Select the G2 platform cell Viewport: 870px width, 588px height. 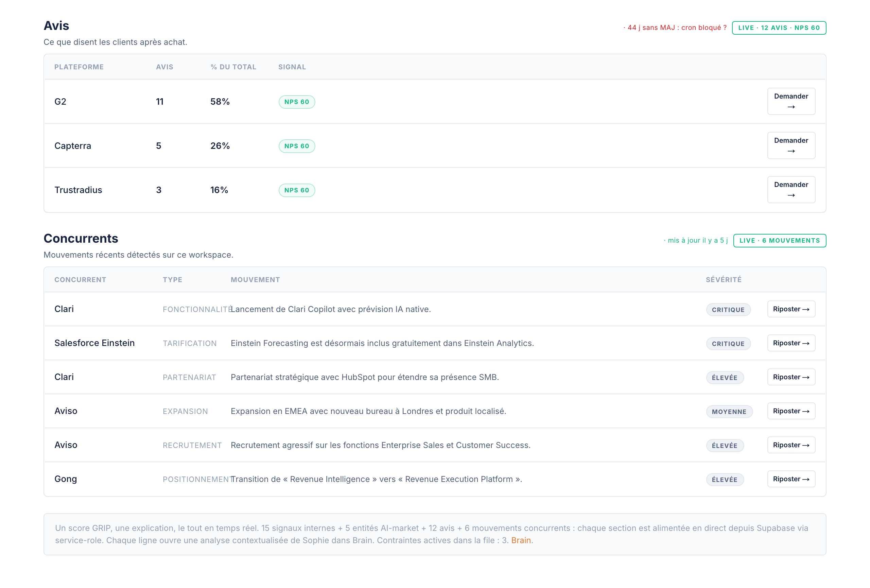tap(60, 101)
